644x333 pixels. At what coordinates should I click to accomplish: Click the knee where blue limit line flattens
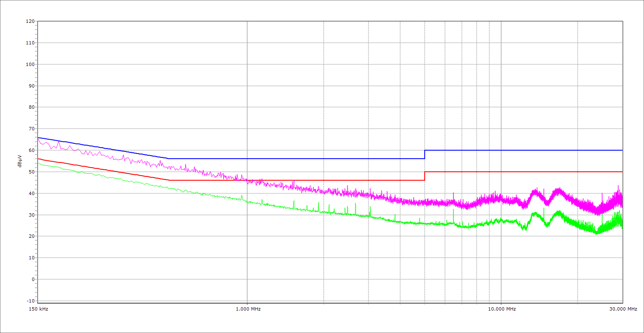point(169,159)
